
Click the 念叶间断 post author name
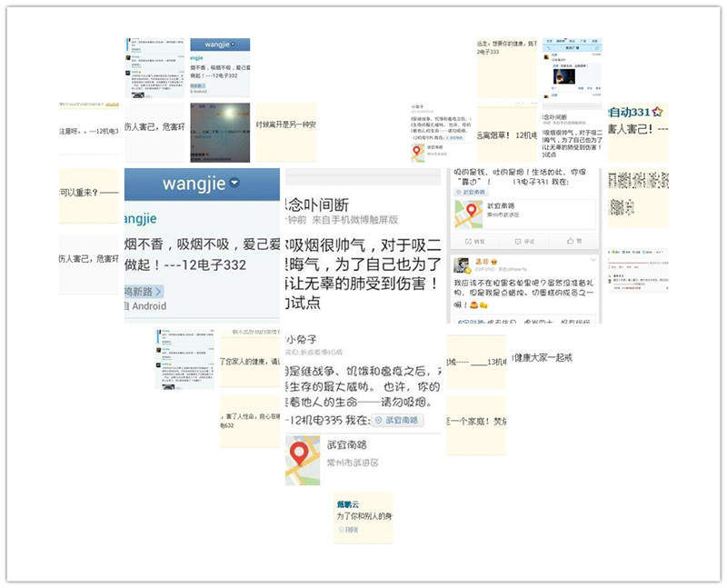click(x=317, y=204)
